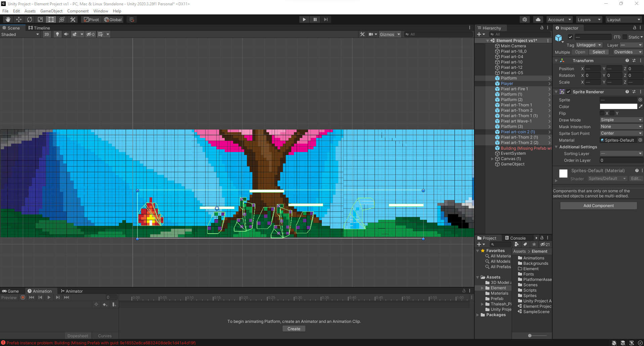Image resolution: width=644 pixels, height=346 pixels.
Task: Open the Draw Mode dropdown showing Simple
Action: [621, 120]
